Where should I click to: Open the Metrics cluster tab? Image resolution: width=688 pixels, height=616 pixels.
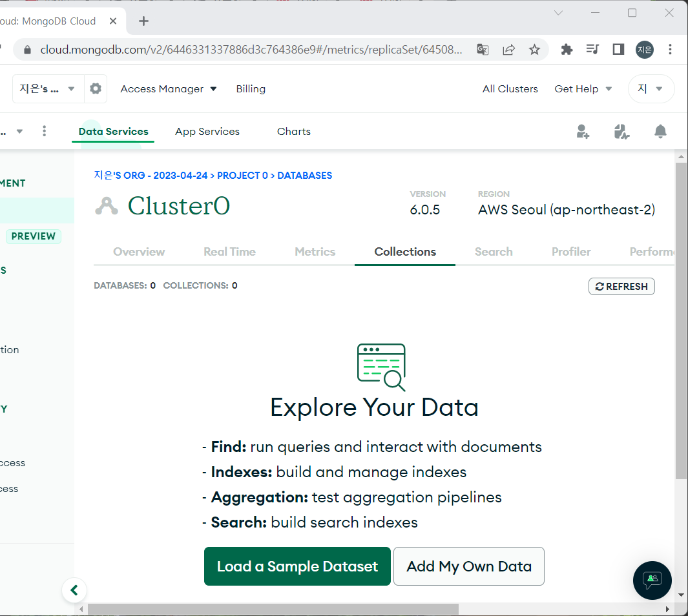(x=315, y=252)
